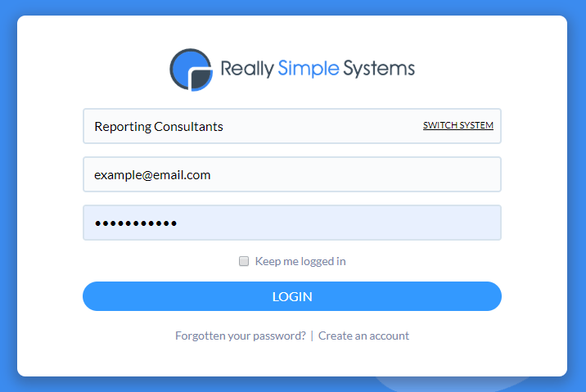Screen dimensions: 586x392
Task: Click the example@email.com email field
Action: [x=292, y=174]
